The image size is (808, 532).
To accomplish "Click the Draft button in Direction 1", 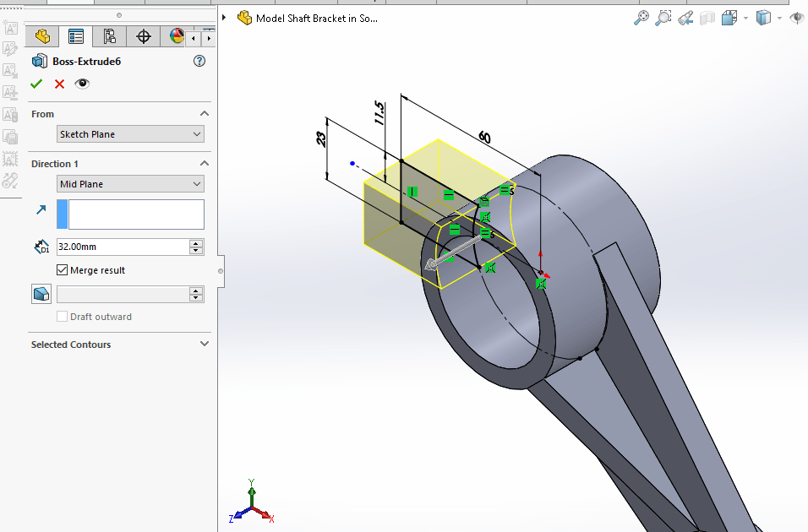I will [x=41, y=293].
